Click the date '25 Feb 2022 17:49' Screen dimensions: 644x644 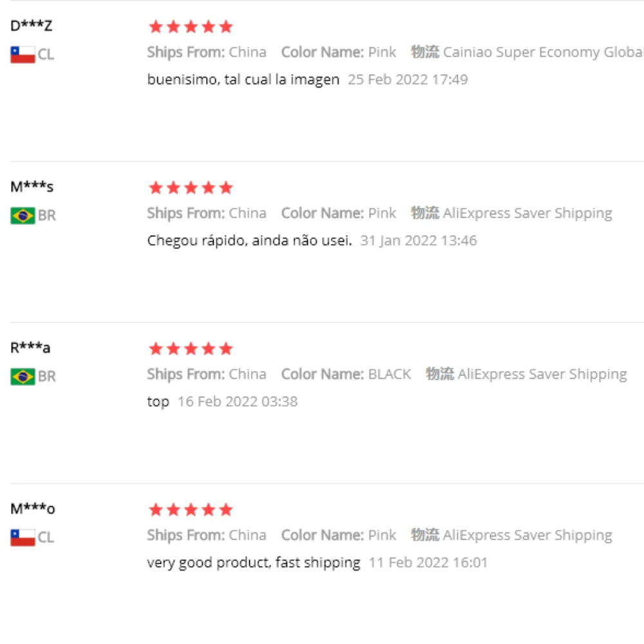(408, 80)
